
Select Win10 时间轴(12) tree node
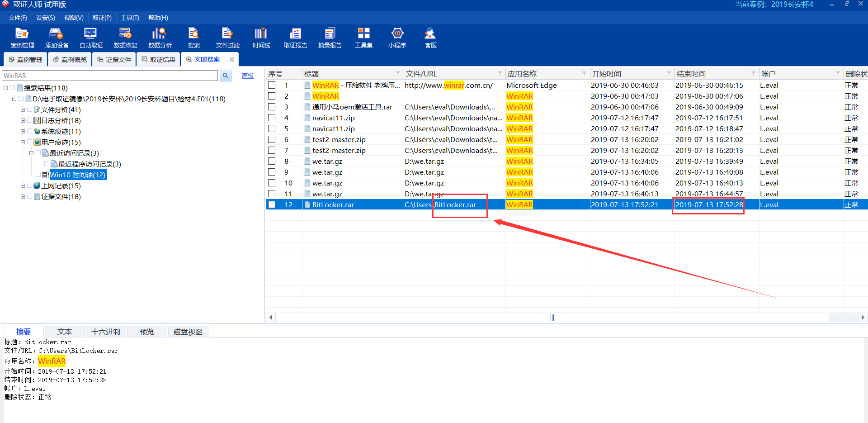[x=78, y=175]
